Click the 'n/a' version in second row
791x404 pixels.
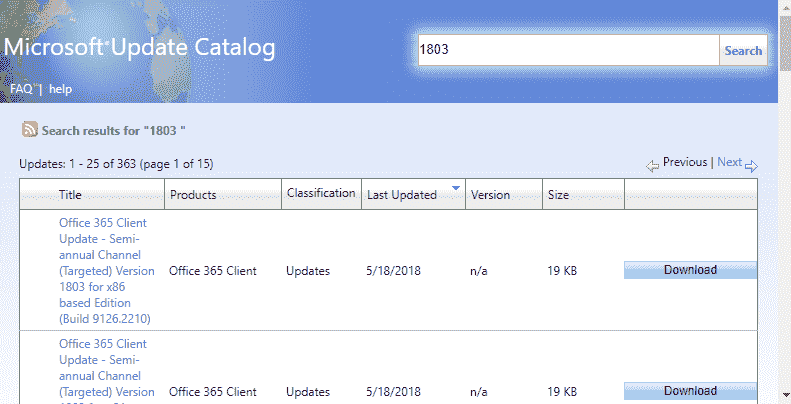[x=479, y=392]
